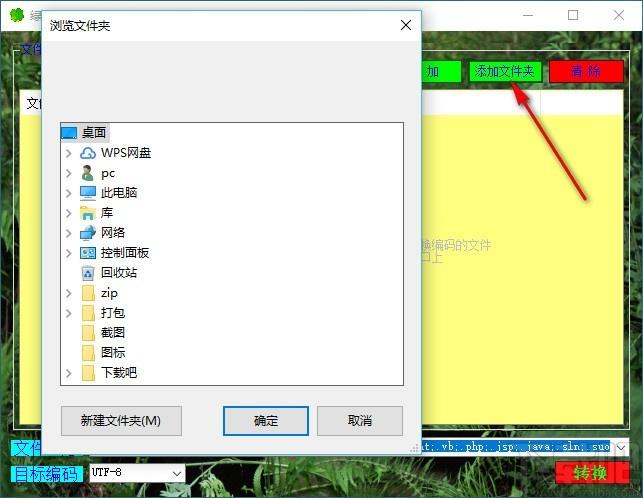643x498 pixels.
Task: Expand the pc tree node
Action: coord(69,173)
